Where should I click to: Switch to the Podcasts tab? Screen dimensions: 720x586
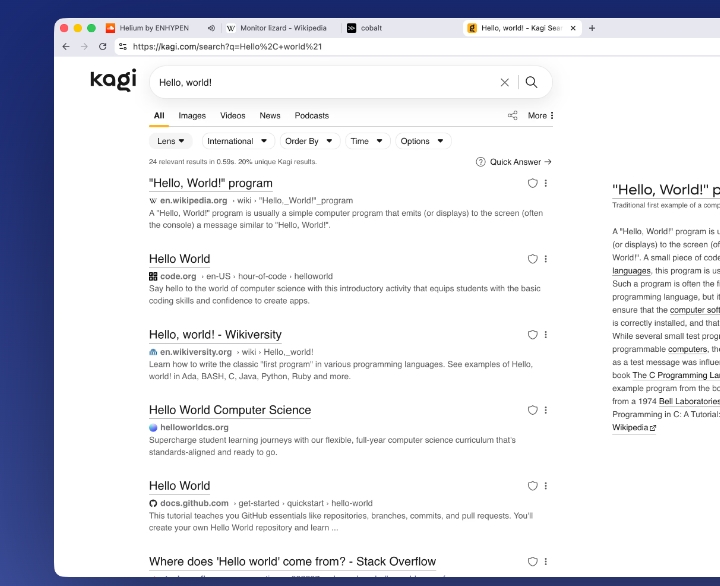click(312, 116)
